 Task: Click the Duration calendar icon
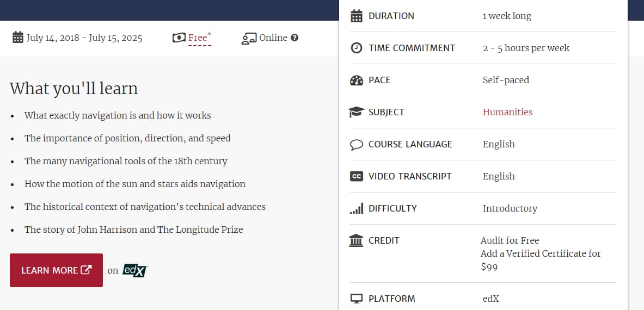pos(357,16)
